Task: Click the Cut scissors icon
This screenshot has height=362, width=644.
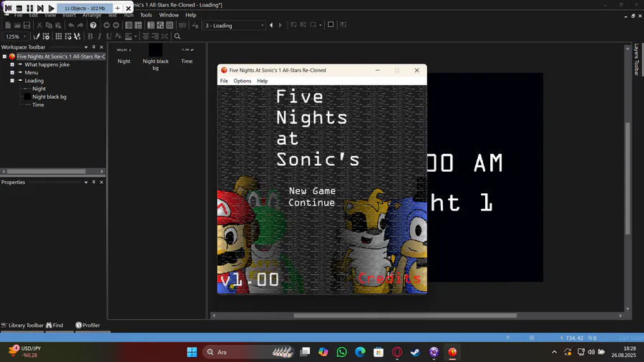Action: (39, 26)
